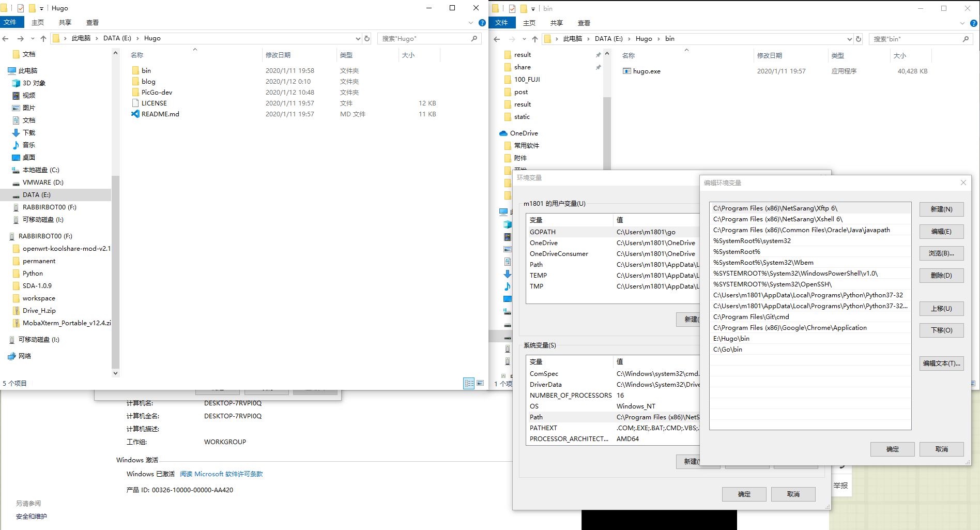Screen dimensions: 980x530
Task: Click 删除(D) button in path editor
Action: click(941, 276)
